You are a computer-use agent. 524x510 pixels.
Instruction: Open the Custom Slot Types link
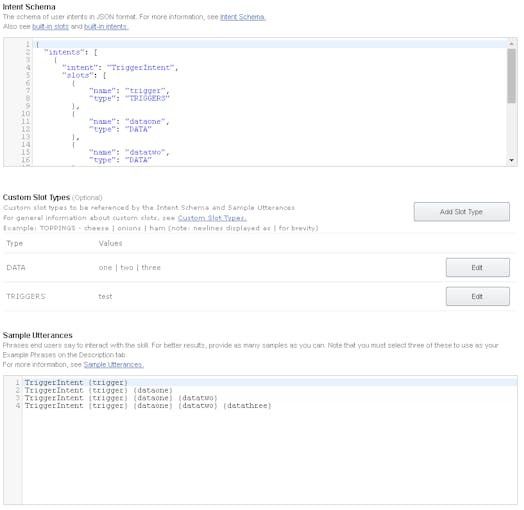pos(212,218)
